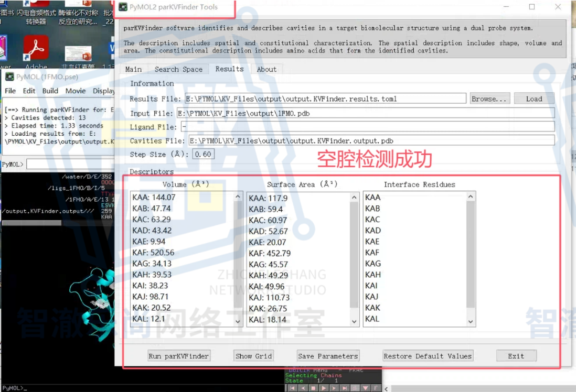
Task: Select KAC: 60.97 in Surface Area list
Action: pos(268,220)
